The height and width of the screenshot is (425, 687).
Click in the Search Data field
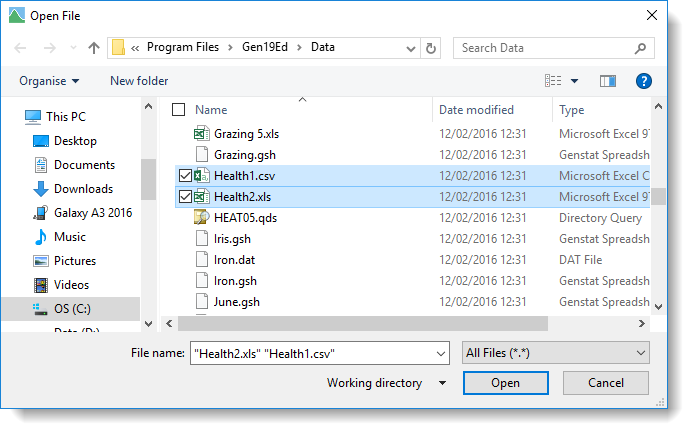pyautogui.click(x=545, y=48)
